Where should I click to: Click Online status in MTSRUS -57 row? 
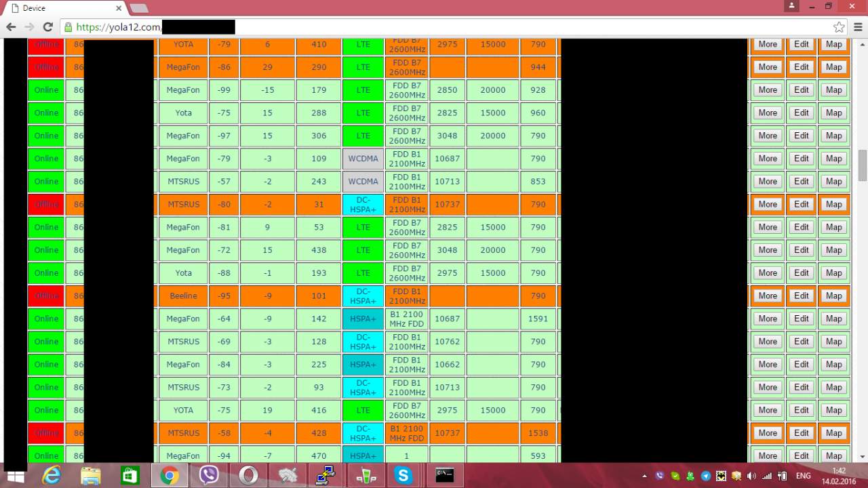pos(46,182)
